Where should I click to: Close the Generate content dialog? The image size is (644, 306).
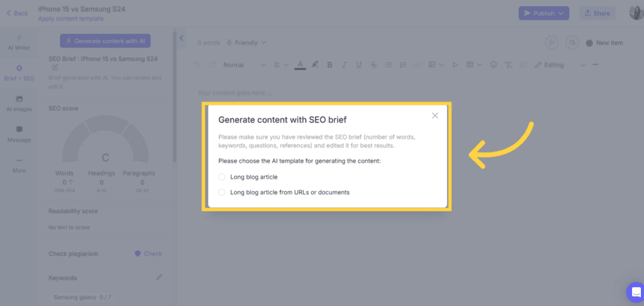click(435, 116)
